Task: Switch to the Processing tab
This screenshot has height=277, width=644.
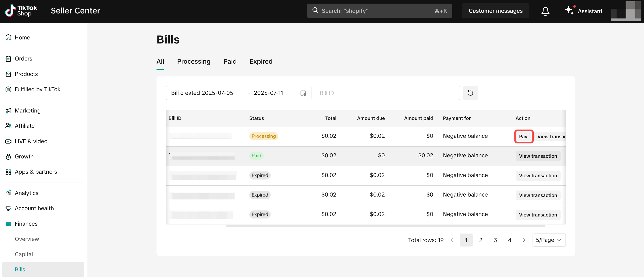Action: coord(194,61)
